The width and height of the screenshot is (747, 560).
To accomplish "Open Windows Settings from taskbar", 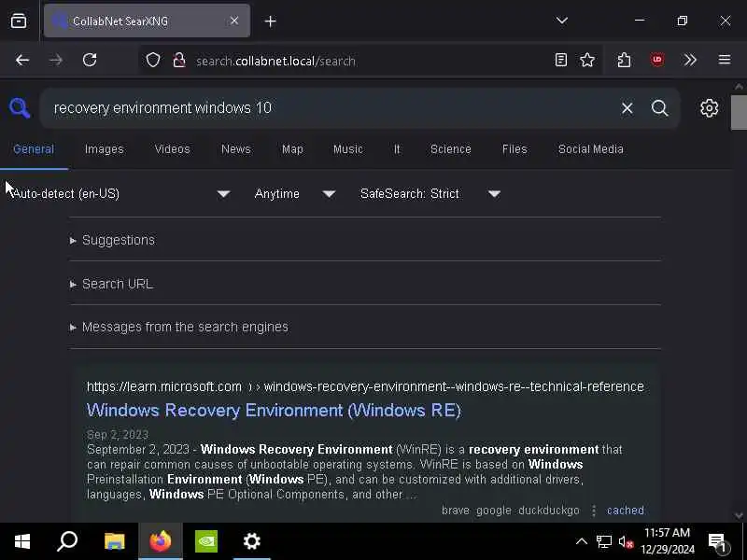I will coord(251,541).
